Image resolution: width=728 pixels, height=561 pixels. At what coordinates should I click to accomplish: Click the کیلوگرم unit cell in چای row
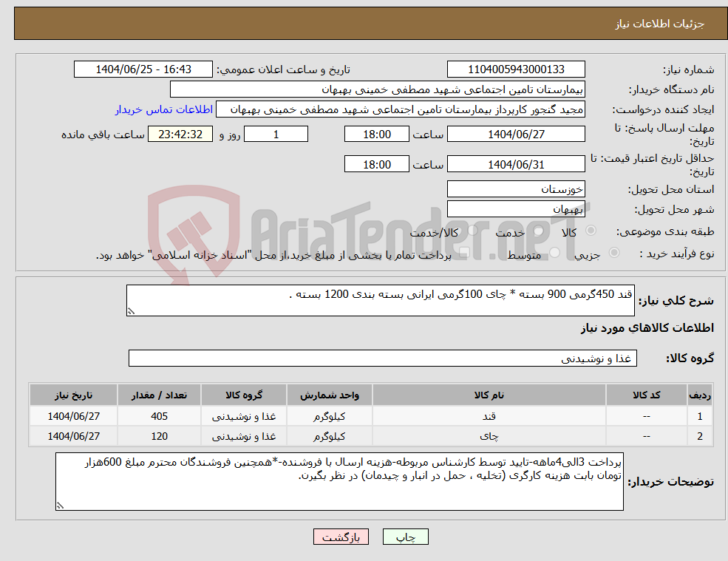click(x=329, y=436)
